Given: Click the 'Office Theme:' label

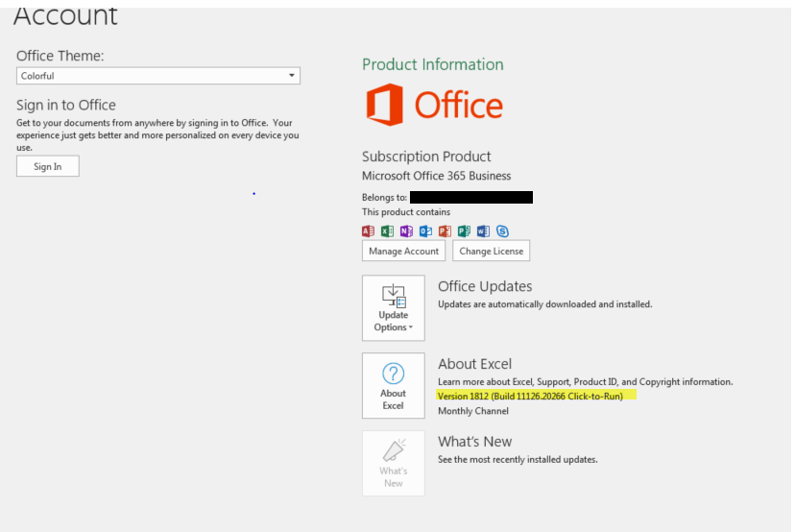Looking at the screenshot, I should click(x=60, y=56).
